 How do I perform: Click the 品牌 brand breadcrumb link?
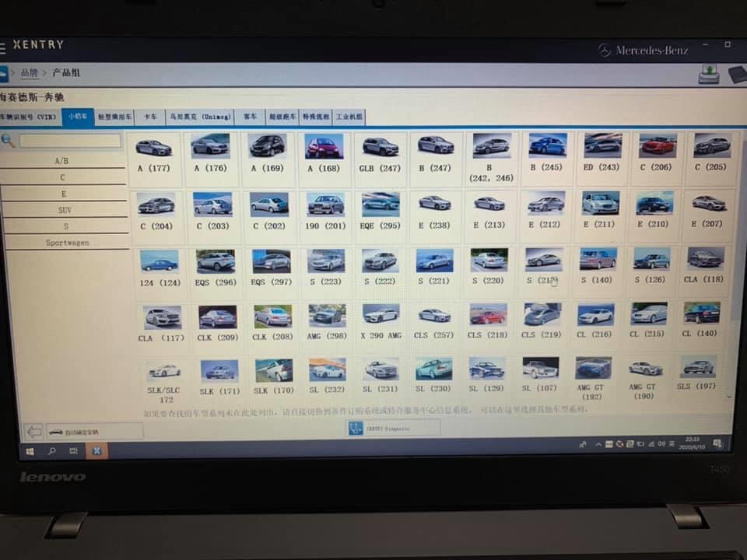pos(29,73)
